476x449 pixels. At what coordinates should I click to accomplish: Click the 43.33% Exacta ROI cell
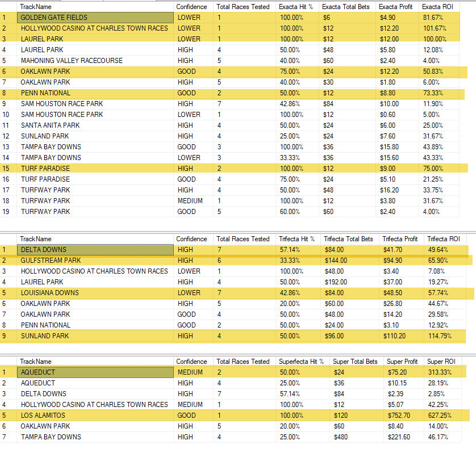(x=439, y=158)
